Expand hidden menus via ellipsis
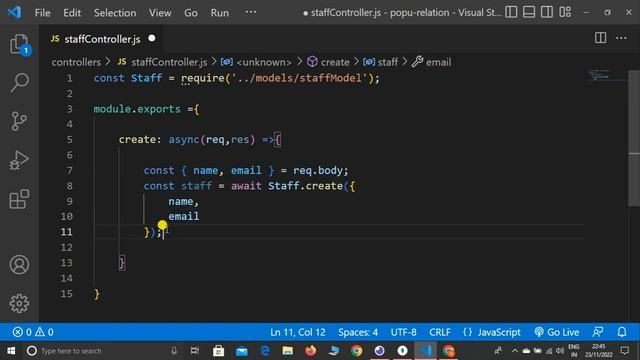The width and height of the screenshot is (640, 360). pos(251,12)
